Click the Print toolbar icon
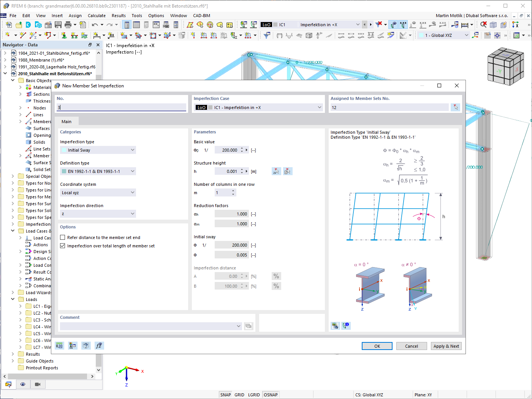The image size is (532, 399). click(x=68, y=25)
